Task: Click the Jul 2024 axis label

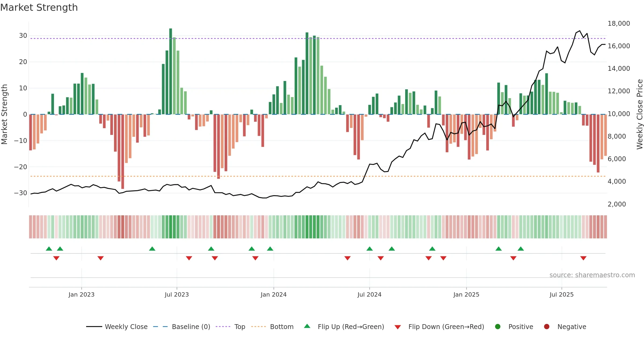Action: (369, 294)
